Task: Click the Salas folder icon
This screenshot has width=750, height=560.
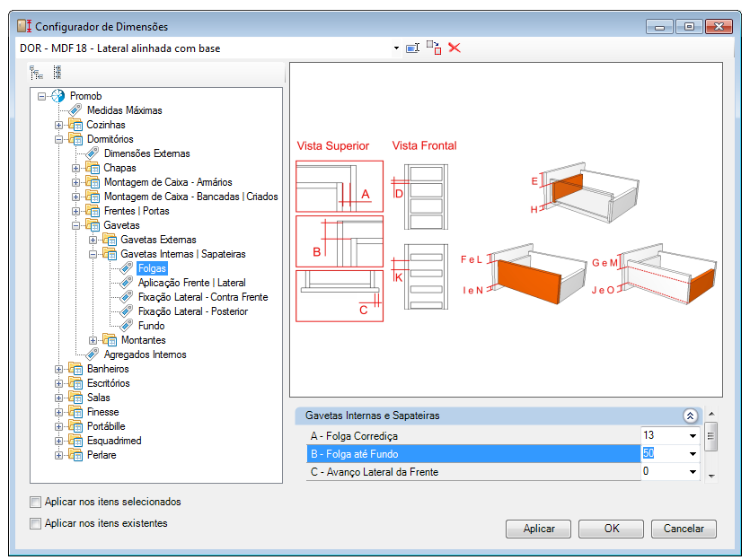Action: [x=75, y=397]
